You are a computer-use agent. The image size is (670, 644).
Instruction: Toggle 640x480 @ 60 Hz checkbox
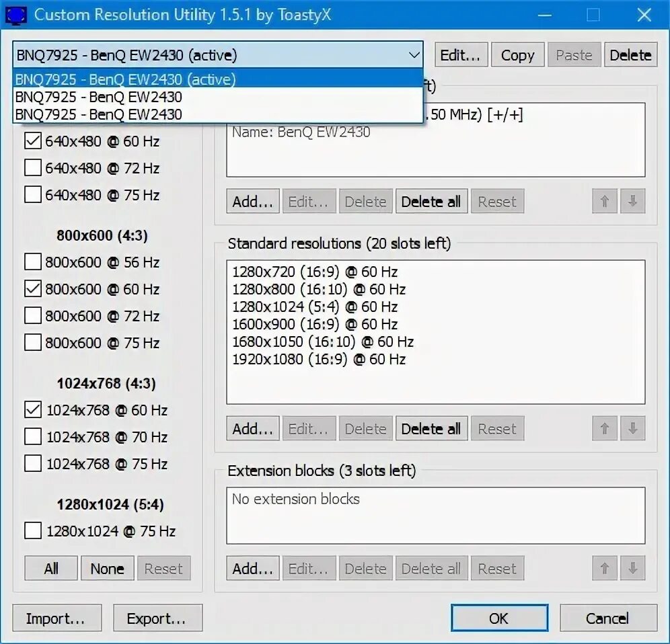(33, 141)
